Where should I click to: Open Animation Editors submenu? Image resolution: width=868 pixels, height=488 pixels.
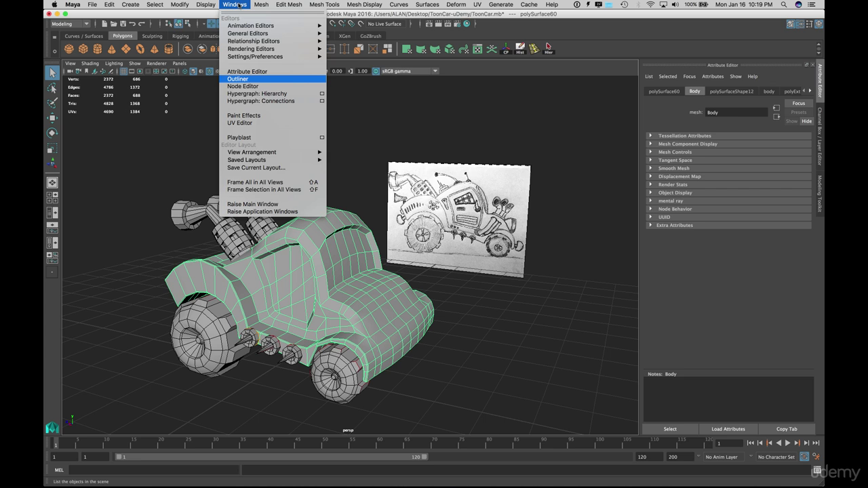coord(273,26)
